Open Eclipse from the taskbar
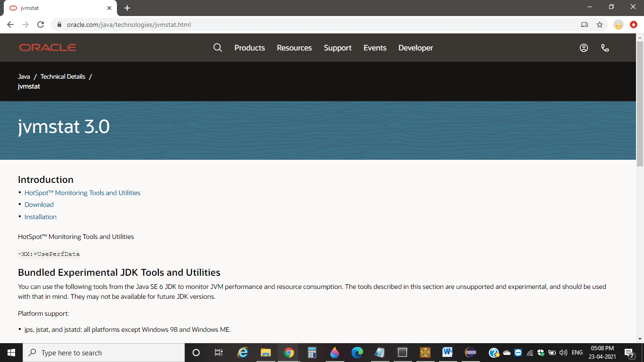 [471, 353]
